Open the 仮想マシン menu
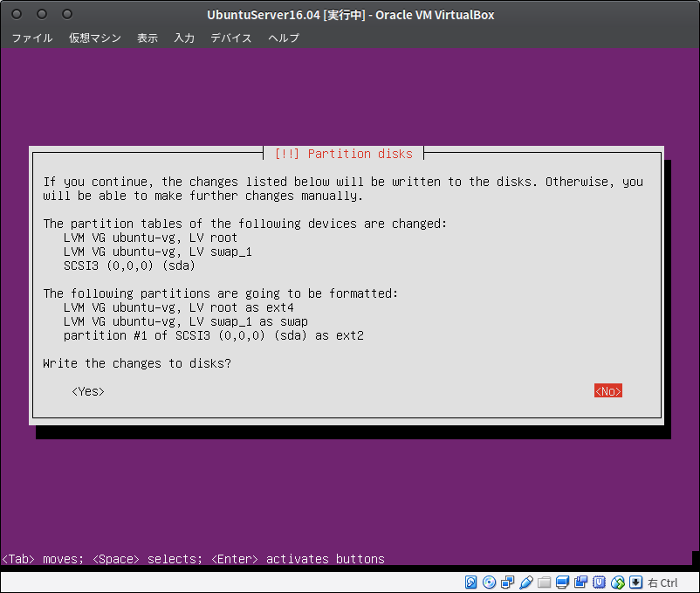 [95, 38]
